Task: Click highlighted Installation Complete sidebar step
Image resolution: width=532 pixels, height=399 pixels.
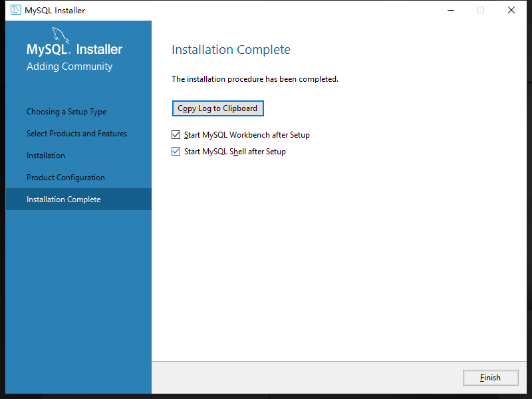Action: [x=64, y=199]
